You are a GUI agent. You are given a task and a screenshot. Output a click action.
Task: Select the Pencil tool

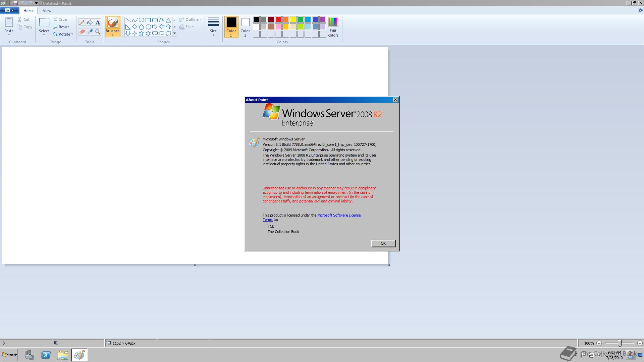tap(82, 22)
